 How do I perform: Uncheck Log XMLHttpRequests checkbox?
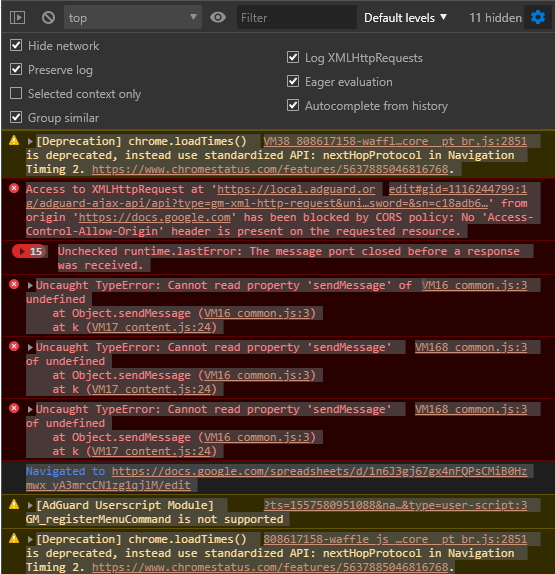point(293,57)
